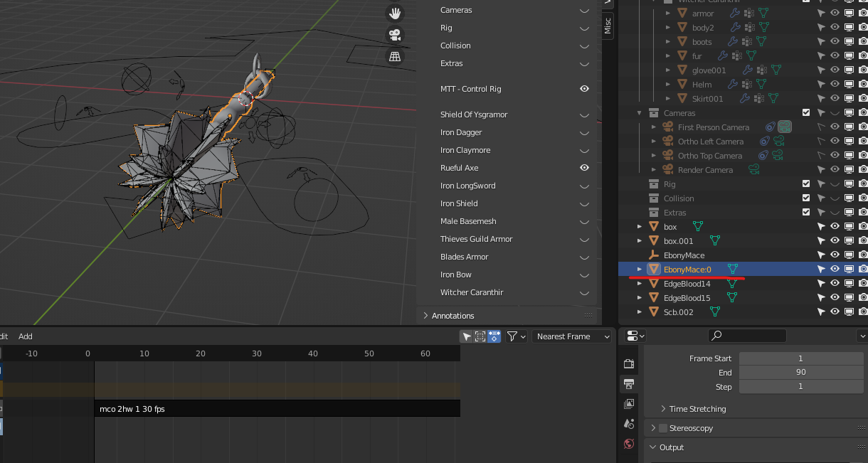Click the pan view hand icon
Viewport: 868px width, 463px height.
click(x=395, y=13)
